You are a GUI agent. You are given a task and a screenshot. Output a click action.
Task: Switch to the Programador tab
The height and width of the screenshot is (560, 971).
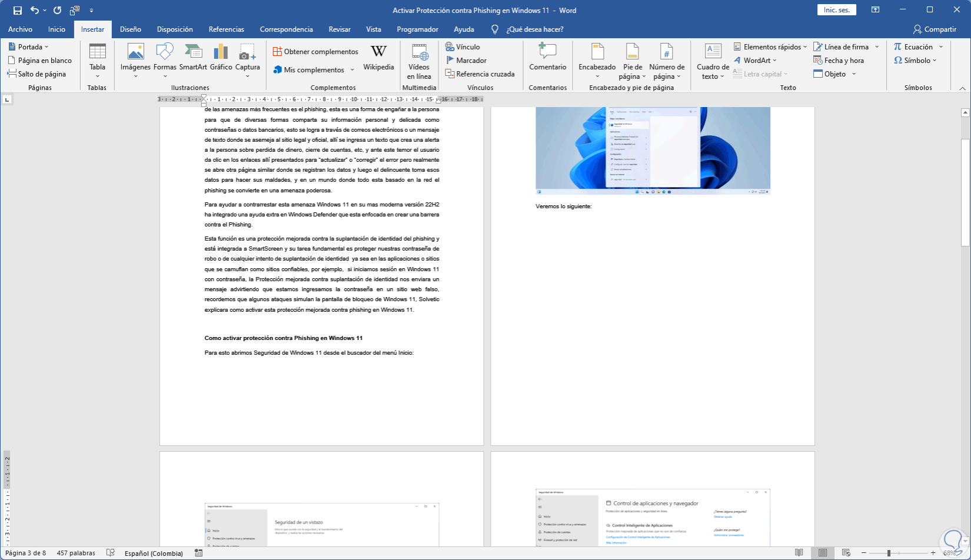point(417,29)
